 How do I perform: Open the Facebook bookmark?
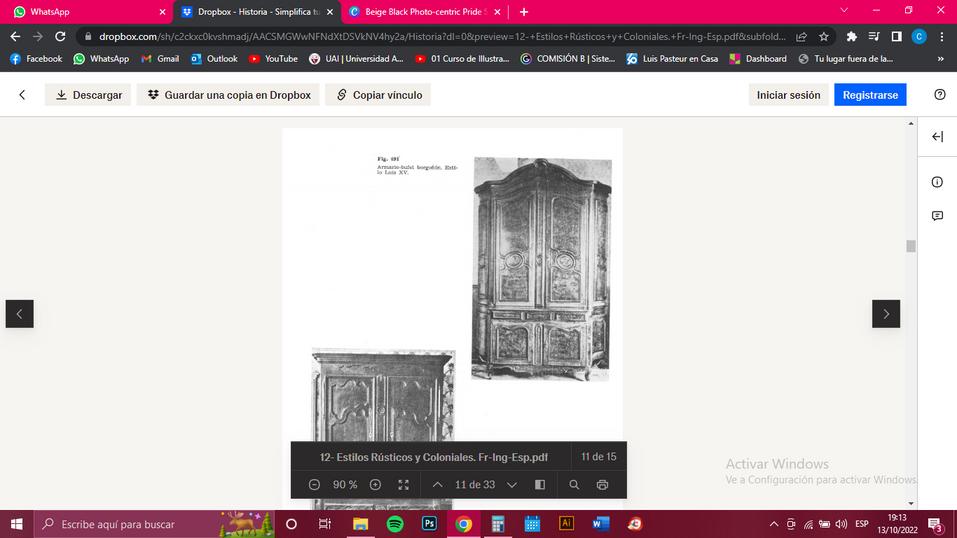point(36,59)
